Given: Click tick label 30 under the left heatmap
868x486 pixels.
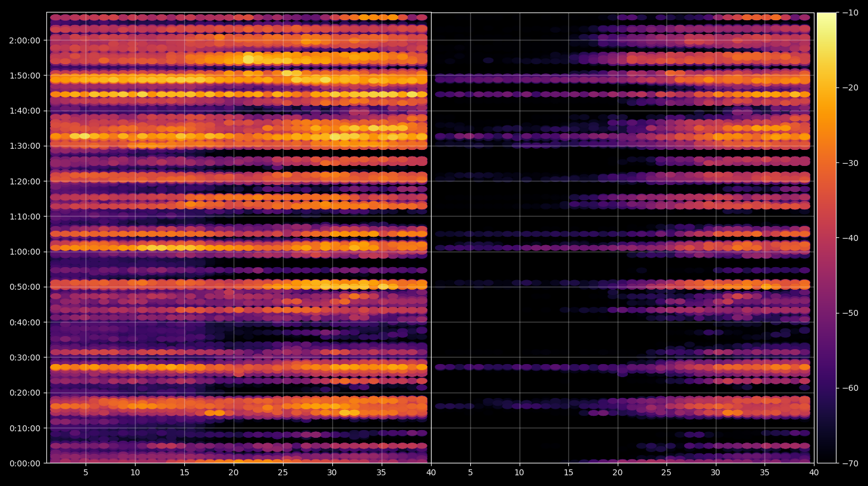Looking at the screenshot, I should tap(332, 473).
